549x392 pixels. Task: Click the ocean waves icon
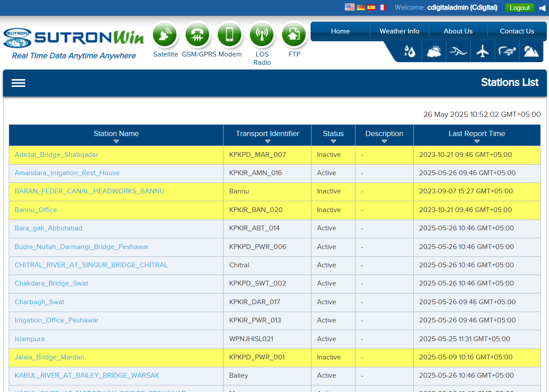point(458,52)
